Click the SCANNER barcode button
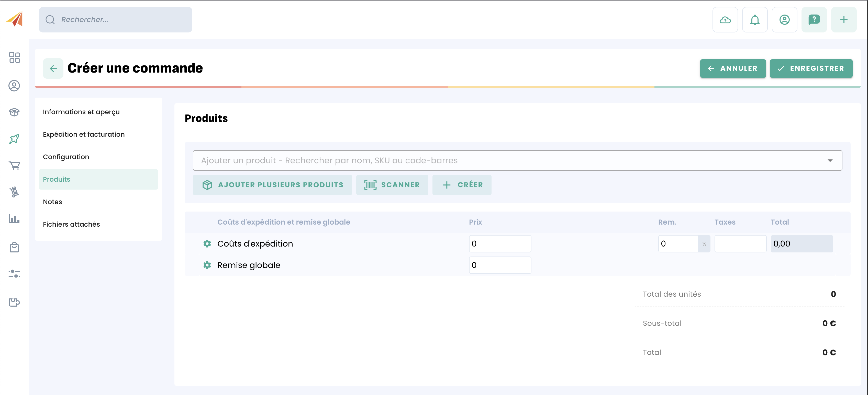Screen dimensions: 868x395 [392, 185]
